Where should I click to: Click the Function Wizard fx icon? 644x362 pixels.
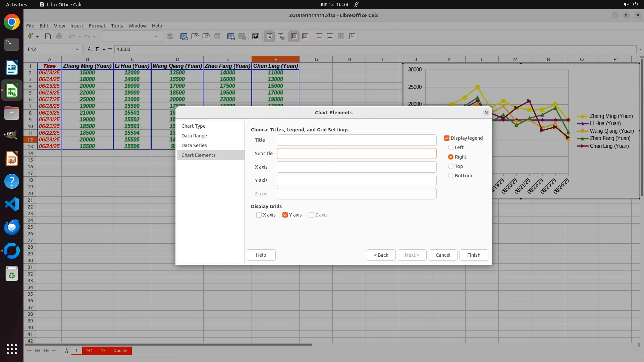[90, 49]
